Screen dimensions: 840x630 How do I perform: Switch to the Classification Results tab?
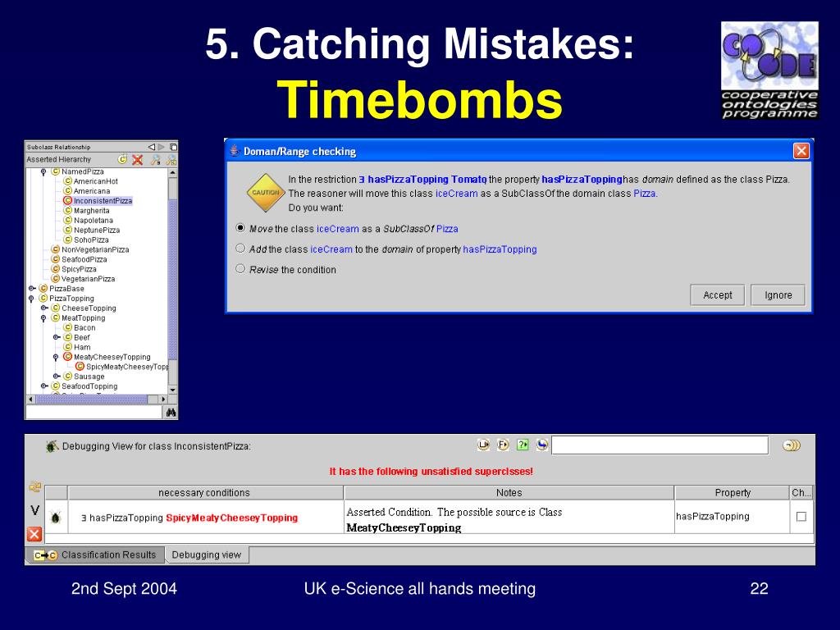(x=95, y=555)
